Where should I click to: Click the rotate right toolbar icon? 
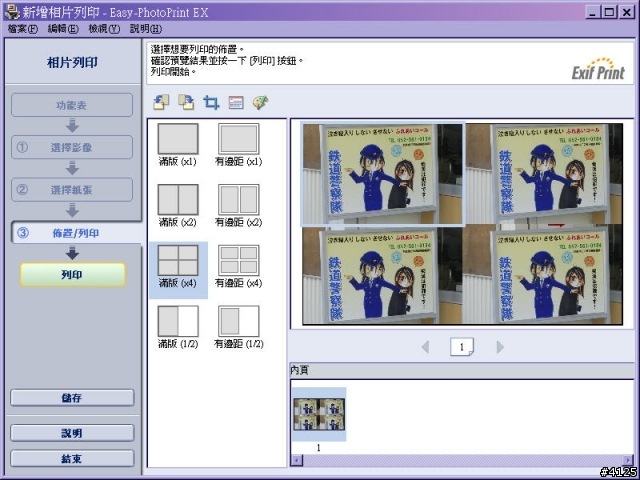tap(186, 102)
